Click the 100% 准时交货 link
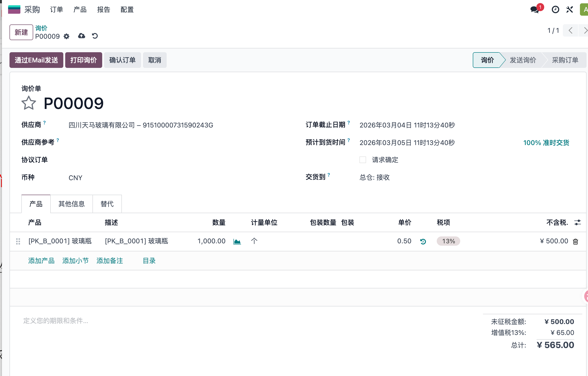Viewport: 588px width, 376px height. pyautogui.click(x=546, y=143)
